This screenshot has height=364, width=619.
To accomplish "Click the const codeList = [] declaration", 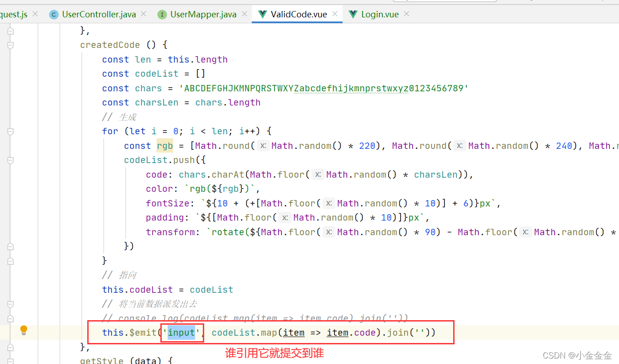I will tap(153, 74).
